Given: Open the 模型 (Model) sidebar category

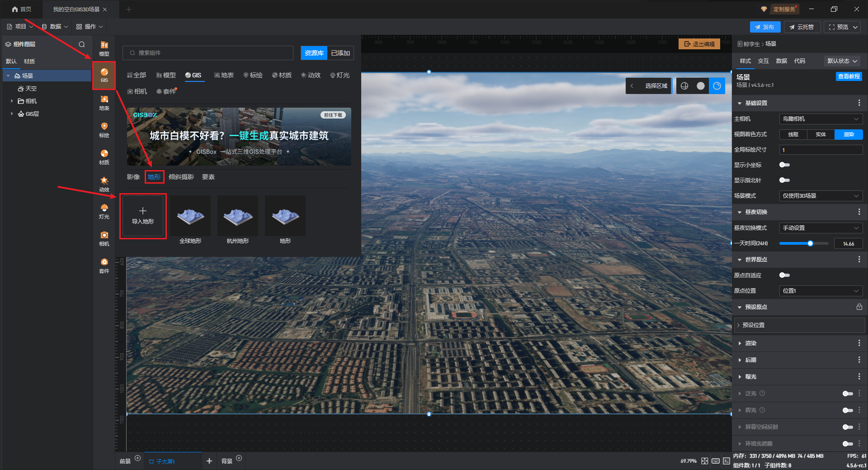Looking at the screenshot, I should tap(104, 48).
